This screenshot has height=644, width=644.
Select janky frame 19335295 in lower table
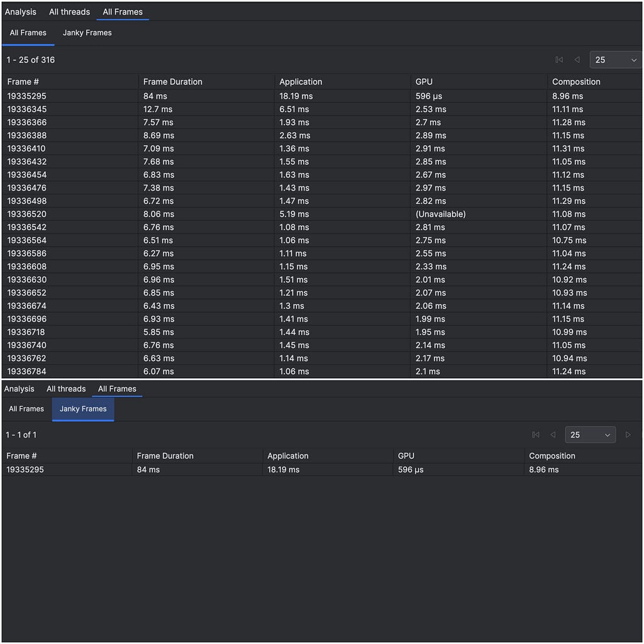(322, 469)
